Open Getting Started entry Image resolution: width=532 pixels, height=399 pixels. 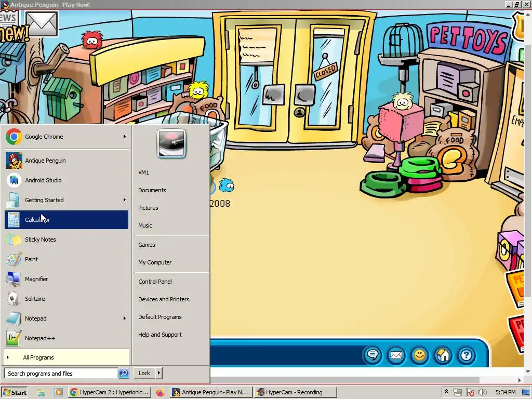click(66, 200)
